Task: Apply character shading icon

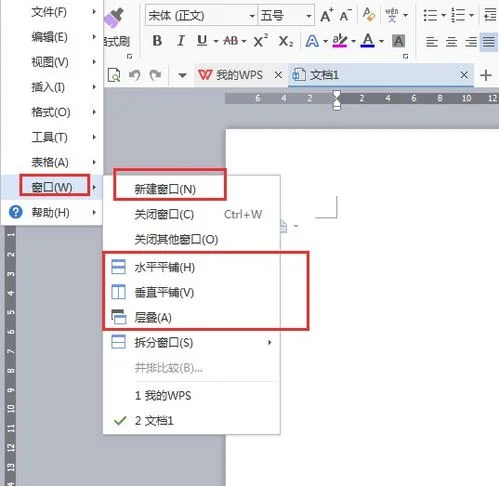Action: tap(399, 41)
